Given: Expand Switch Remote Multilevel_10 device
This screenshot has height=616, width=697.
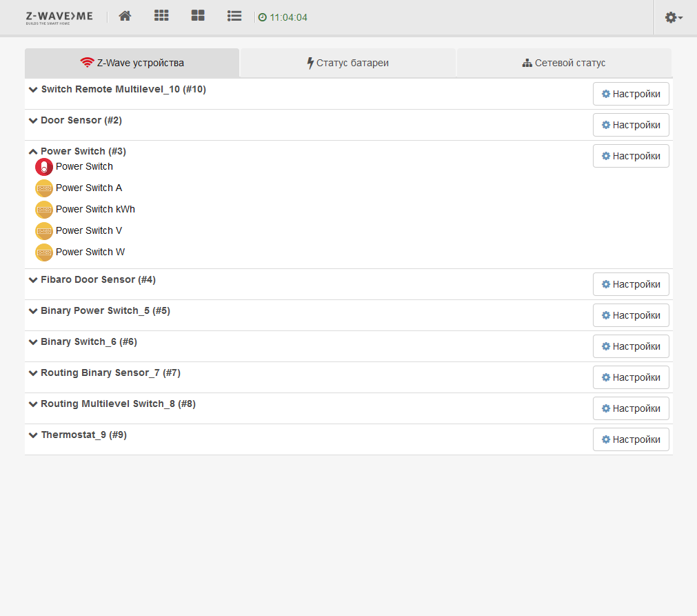Looking at the screenshot, I should tap(33, 90).
